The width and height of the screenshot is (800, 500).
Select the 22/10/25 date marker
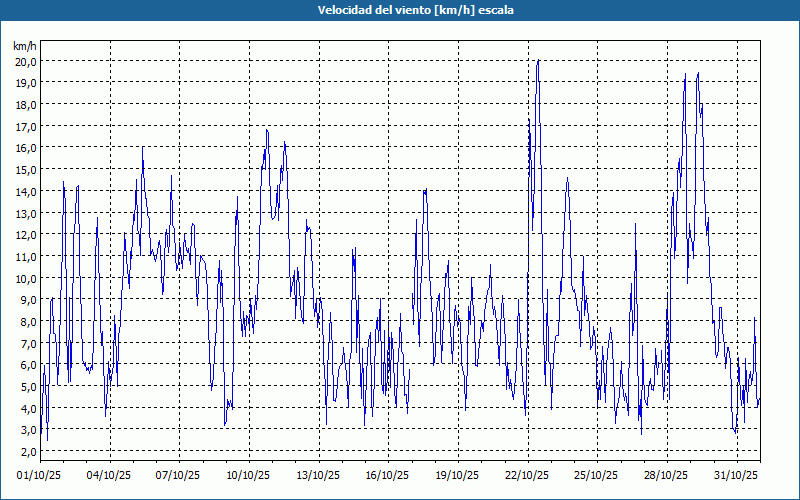coord(525,475)
